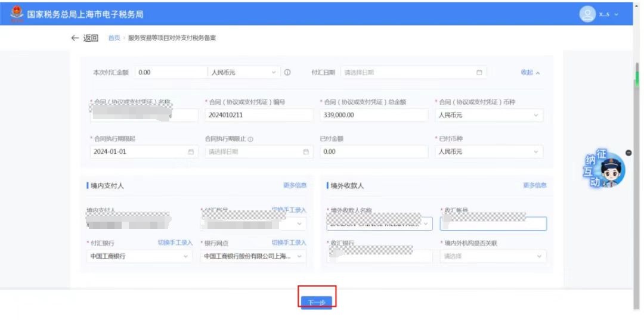The image size is (644, 320).
Task: Click the tax bureau emblem logo
Action: [x=17, y=14]
